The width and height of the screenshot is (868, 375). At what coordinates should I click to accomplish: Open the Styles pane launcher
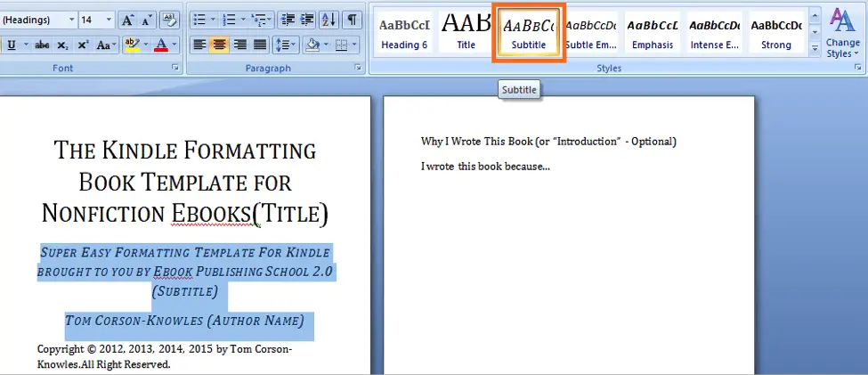pyautogui.click(x=858, y=68)
